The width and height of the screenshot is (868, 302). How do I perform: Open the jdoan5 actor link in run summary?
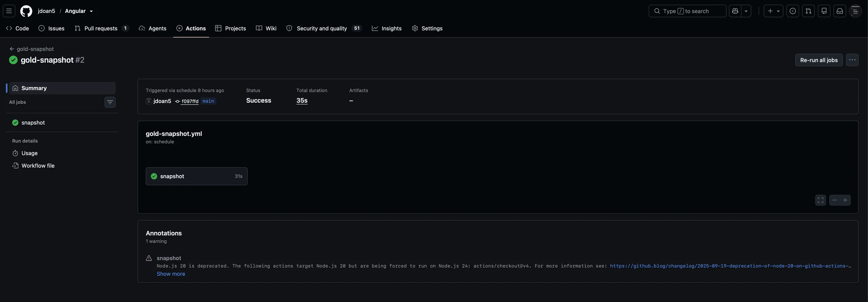click(x=162, y=101)
